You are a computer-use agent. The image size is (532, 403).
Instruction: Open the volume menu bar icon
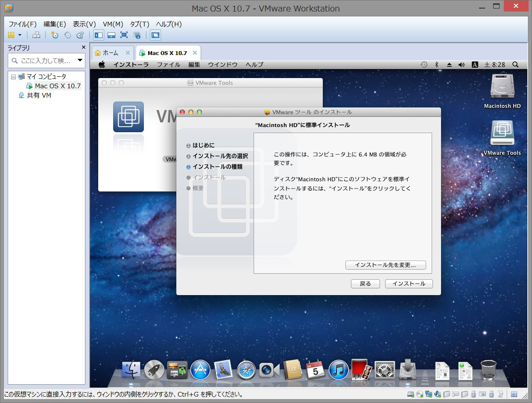tap(461, 64)
